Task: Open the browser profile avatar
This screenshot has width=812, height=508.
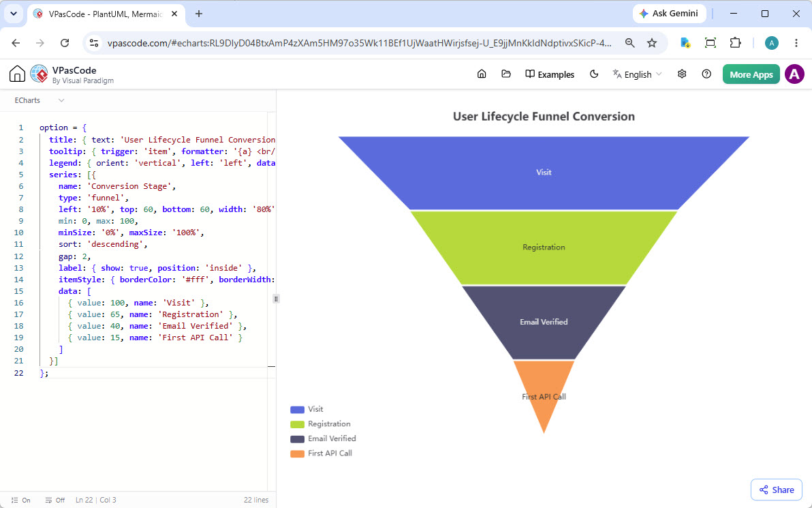Action: [772, 43]
